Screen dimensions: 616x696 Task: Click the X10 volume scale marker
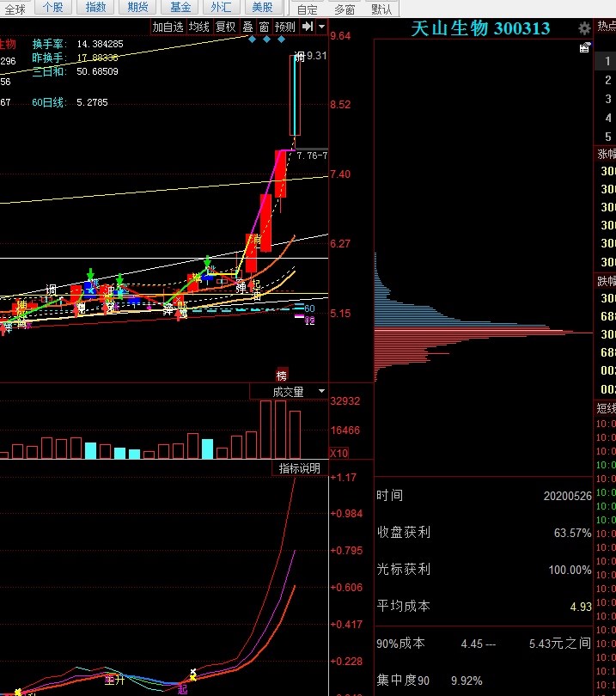pos(339,453)
